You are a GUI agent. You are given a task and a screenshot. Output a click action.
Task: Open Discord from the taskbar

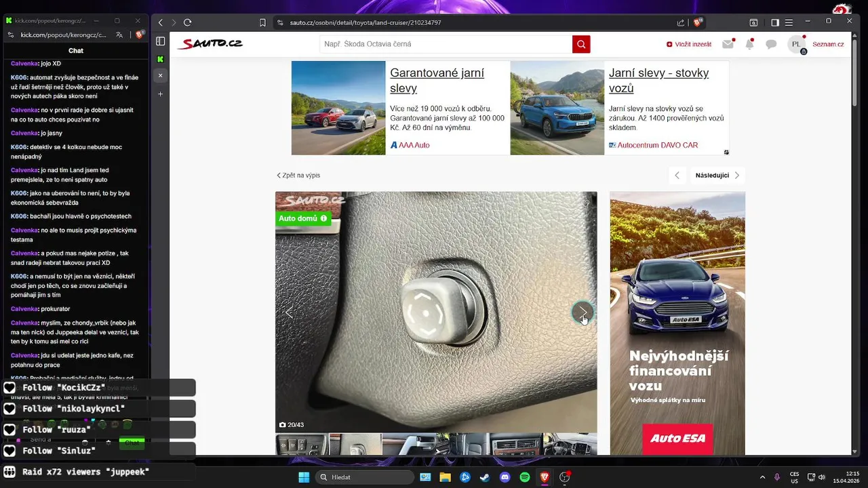coord(505,477)
